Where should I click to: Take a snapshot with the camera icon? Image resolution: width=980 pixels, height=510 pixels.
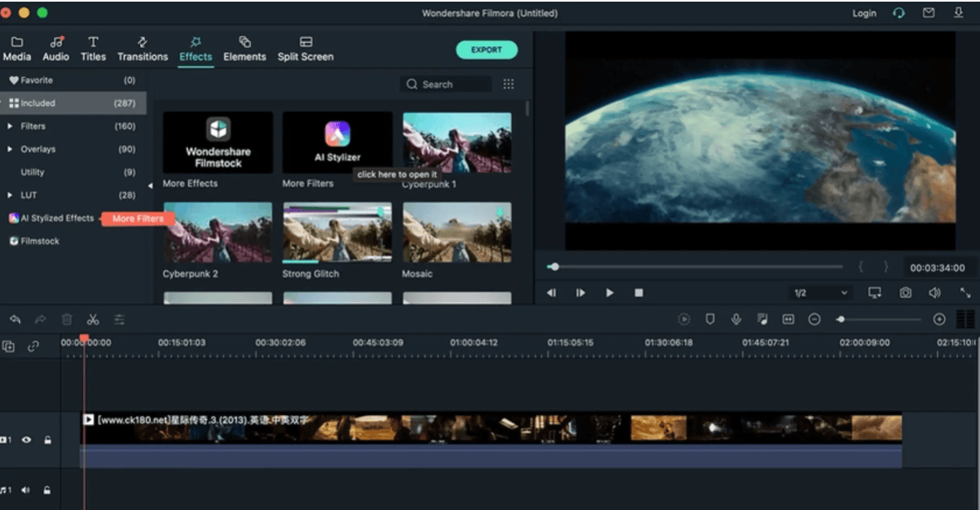click(x=905, y=292)
